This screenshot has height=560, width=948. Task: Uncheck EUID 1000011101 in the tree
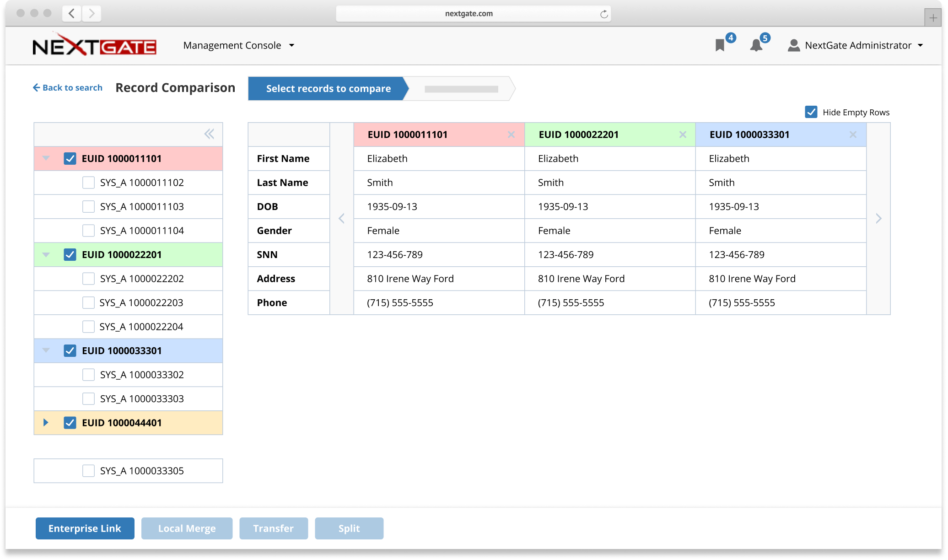coord(70,159)
